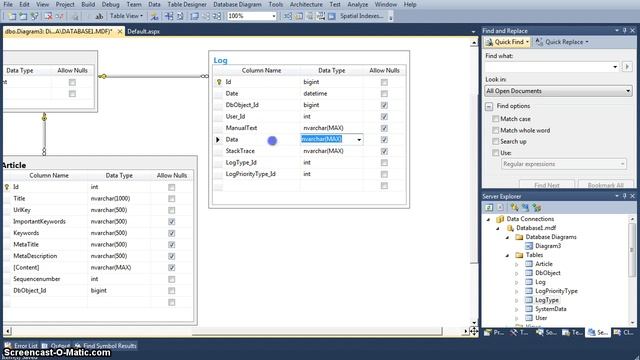Click the Refresh icon in Server Explorer
This screenshot has height=360, width=640.
pyautogui.click(x=489, y=207)
